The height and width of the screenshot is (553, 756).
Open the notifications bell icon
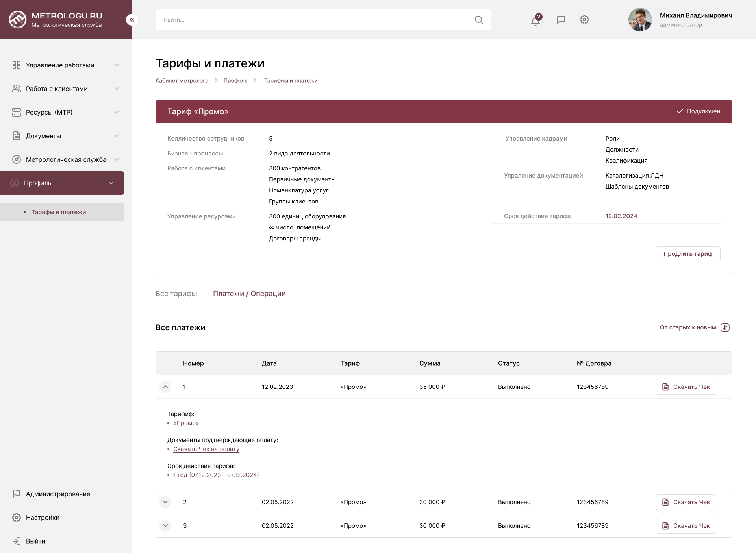[535, 20]
